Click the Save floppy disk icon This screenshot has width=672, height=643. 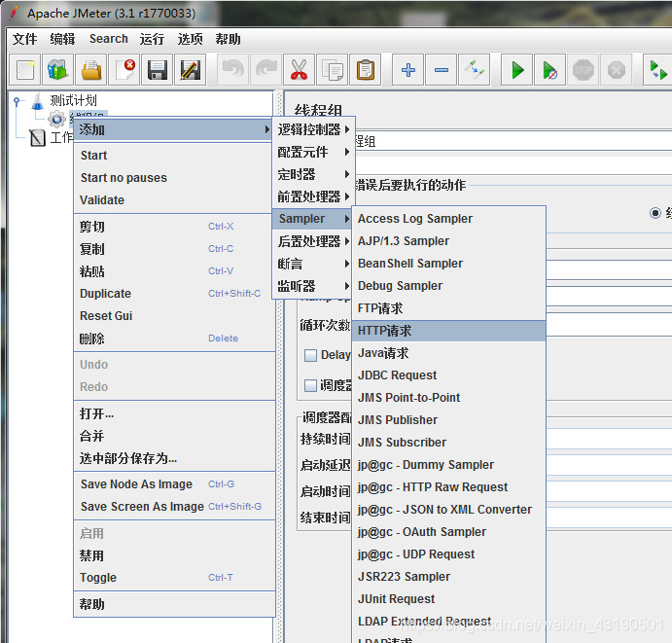[x=158, y=69]
